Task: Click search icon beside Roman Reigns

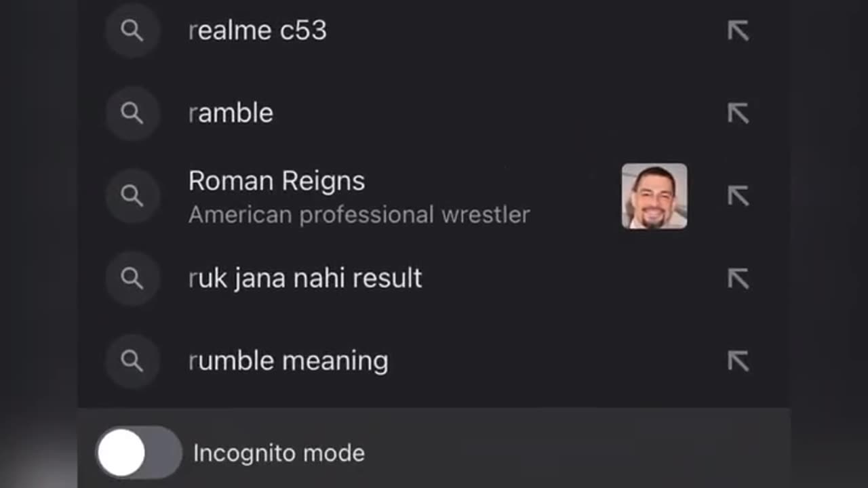Action: point(132,196)
